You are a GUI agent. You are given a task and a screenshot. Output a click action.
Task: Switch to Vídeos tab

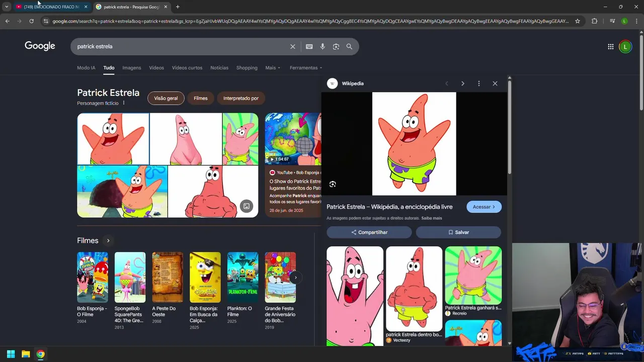tap(156, 68)
